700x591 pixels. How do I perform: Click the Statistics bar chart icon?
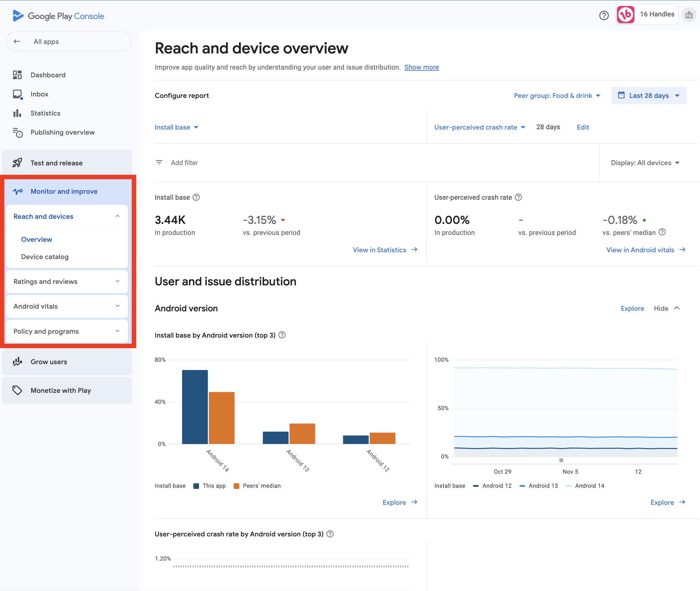17,113
